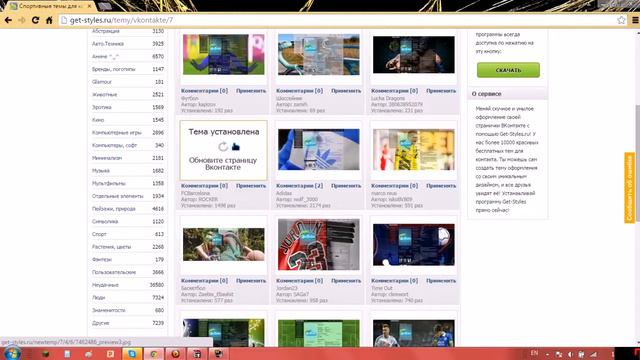Click the Jordan23 jersey theme thumbnail
Image resolution: width=640 pixels, height=360 pixels.
(x=319, y=244)
